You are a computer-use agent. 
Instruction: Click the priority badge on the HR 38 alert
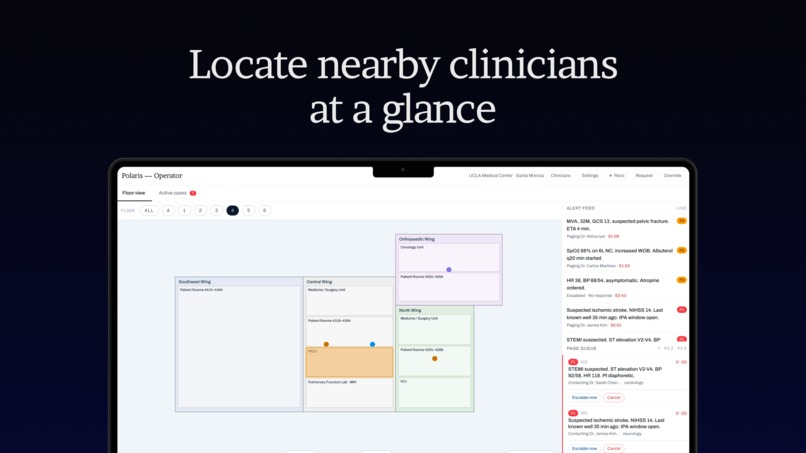(x=682, y=280)
